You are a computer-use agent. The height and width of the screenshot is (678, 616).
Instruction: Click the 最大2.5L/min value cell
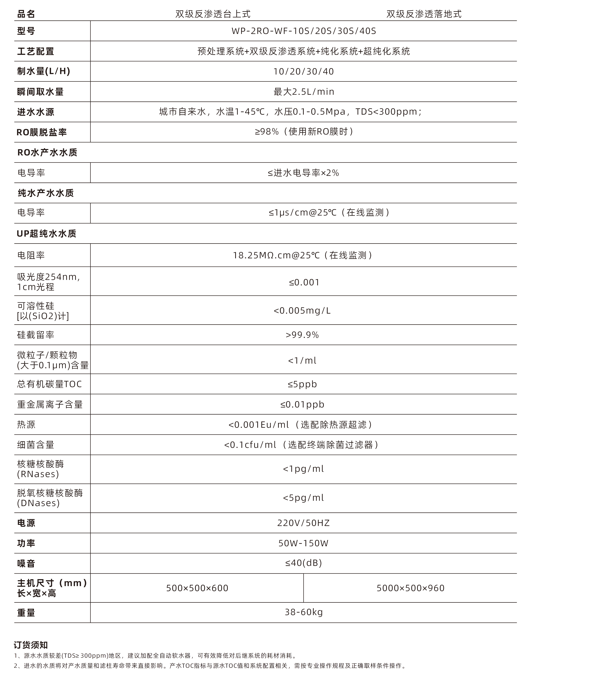point(303,92)
